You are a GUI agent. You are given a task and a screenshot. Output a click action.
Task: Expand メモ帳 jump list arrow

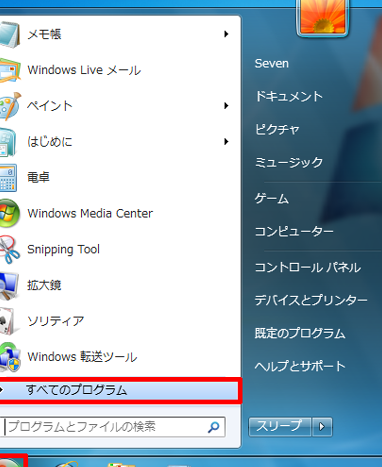[x=226, y=34]
